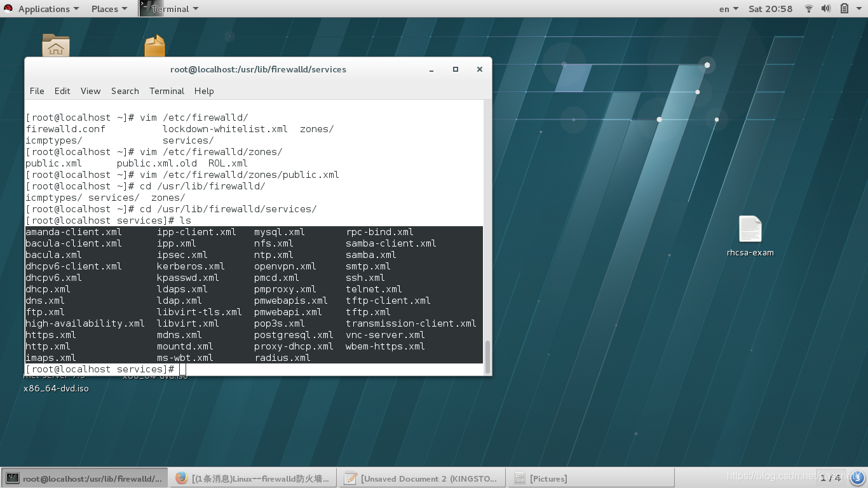Click ROL.xml in terminal output
The image size is (868, 488).
[227, 163]
